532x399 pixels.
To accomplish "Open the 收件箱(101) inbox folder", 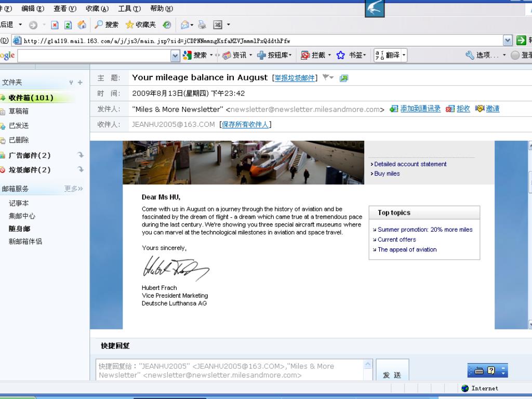I will point(31,98).
